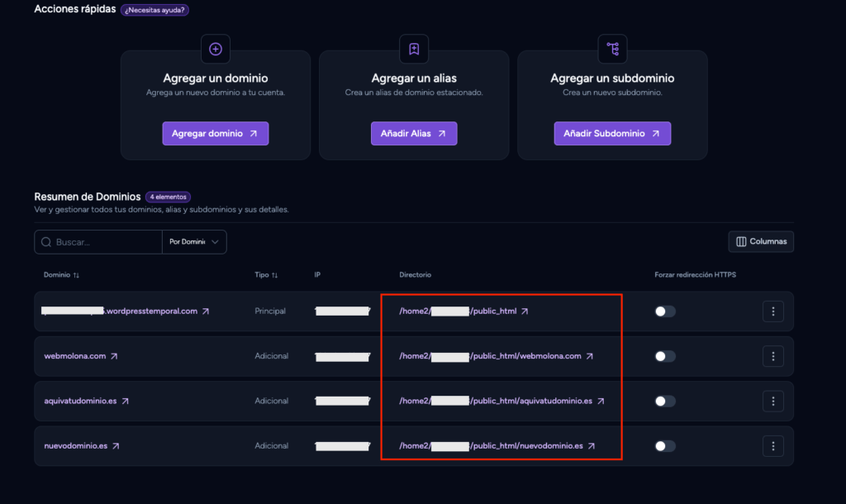Sort table by Dominio column header
This screenshot has width=846, height=504.
(61, 274)
